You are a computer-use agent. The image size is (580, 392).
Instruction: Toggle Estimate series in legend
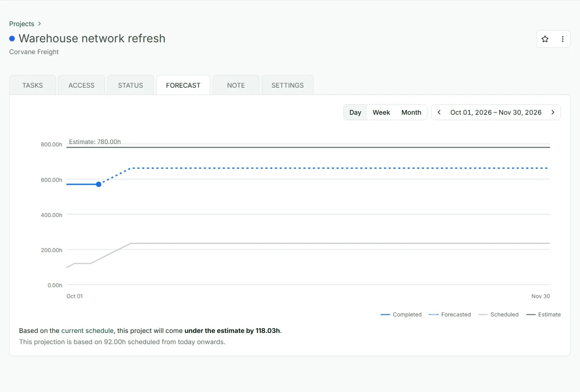(543, 314)
